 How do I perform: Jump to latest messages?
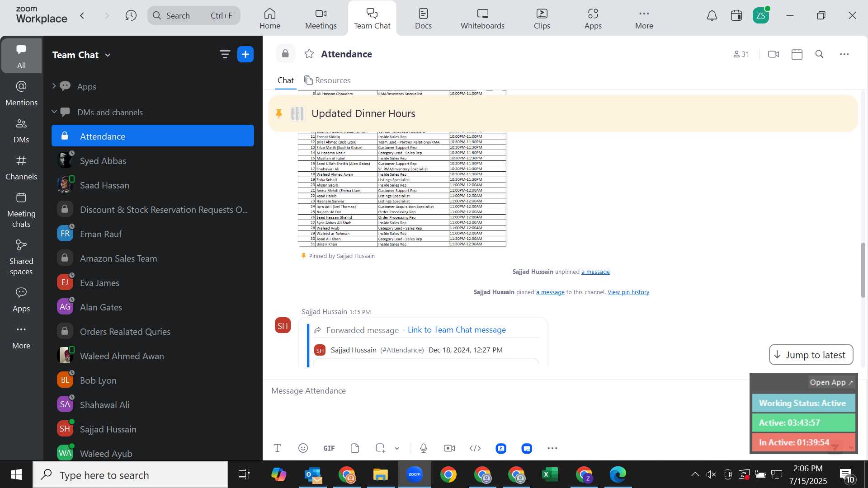(811, 355)
